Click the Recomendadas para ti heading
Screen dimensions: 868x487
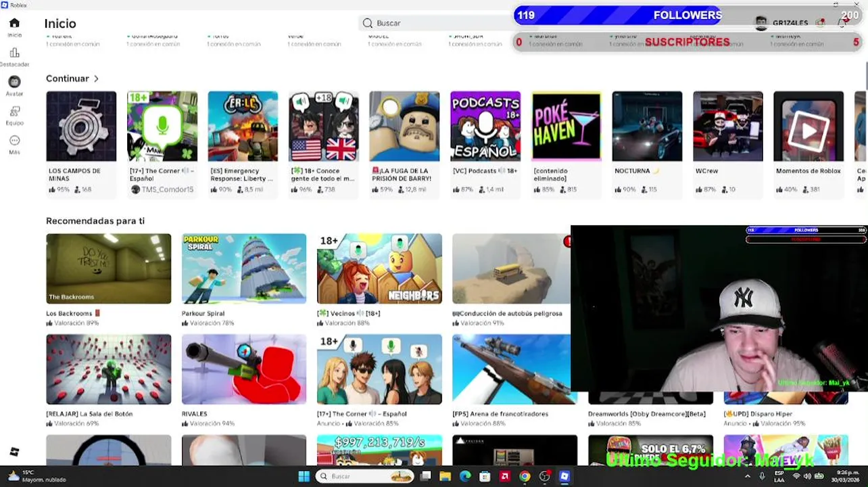coord(95,221)
